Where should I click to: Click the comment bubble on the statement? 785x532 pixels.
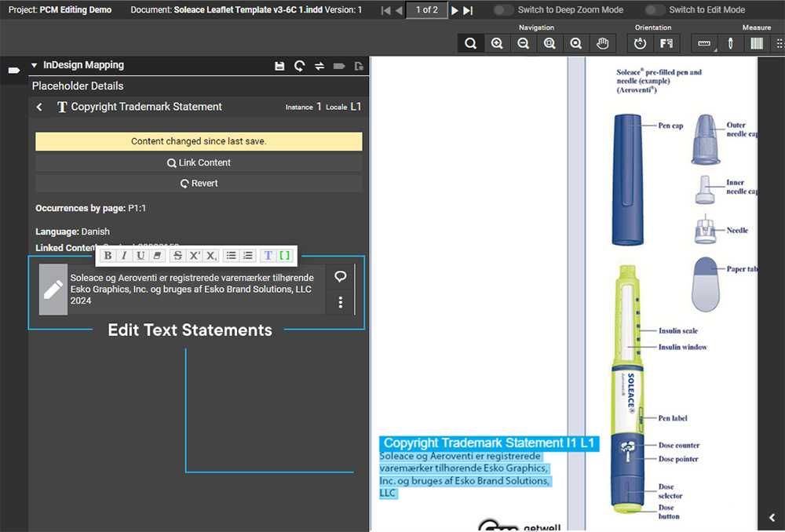(341, 277)
